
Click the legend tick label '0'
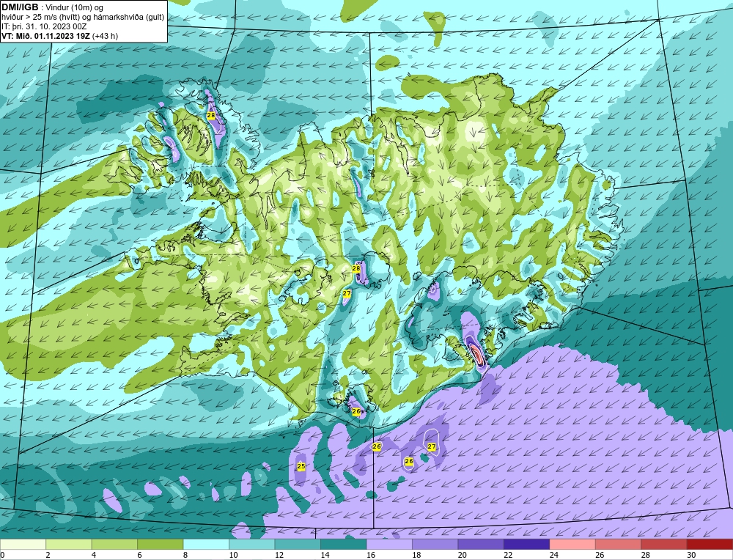(x=2, y=555)
